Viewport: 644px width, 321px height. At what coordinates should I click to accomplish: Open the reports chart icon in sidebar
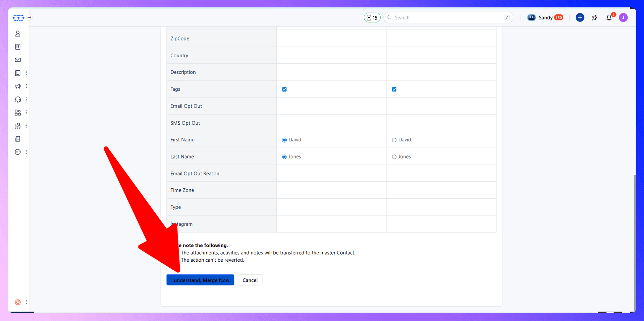18,126
